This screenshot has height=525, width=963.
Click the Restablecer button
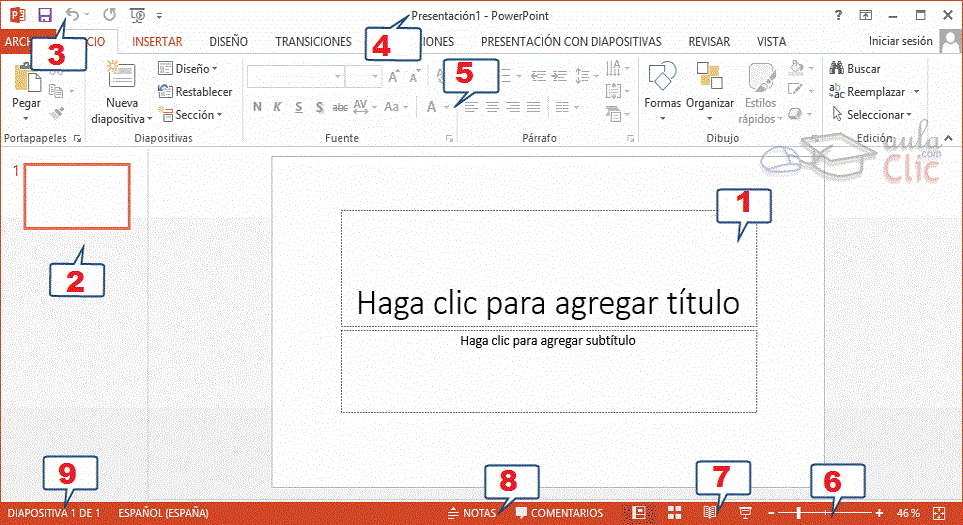pyautogui.click(x=195, y=92)
